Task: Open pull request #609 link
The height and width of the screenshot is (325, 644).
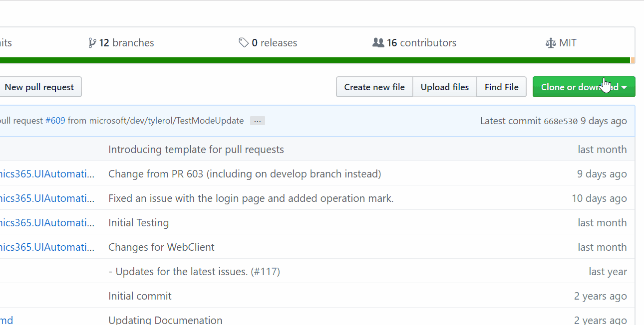Action: 55,121
